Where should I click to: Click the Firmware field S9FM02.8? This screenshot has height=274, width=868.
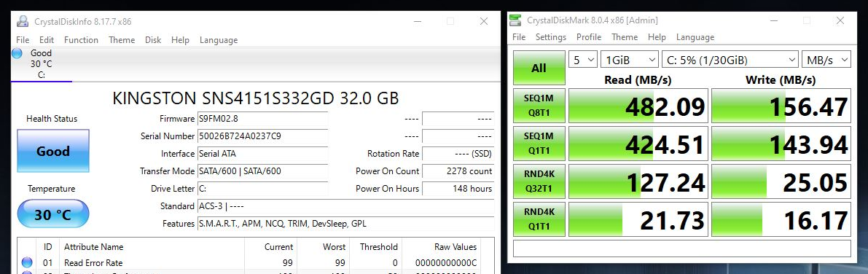pos(262,119)
